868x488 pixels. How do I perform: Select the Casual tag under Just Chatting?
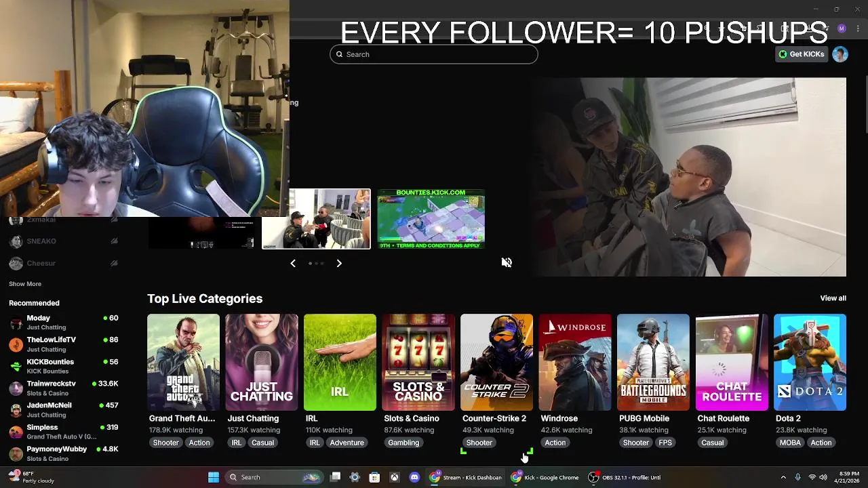click(262, 443)
